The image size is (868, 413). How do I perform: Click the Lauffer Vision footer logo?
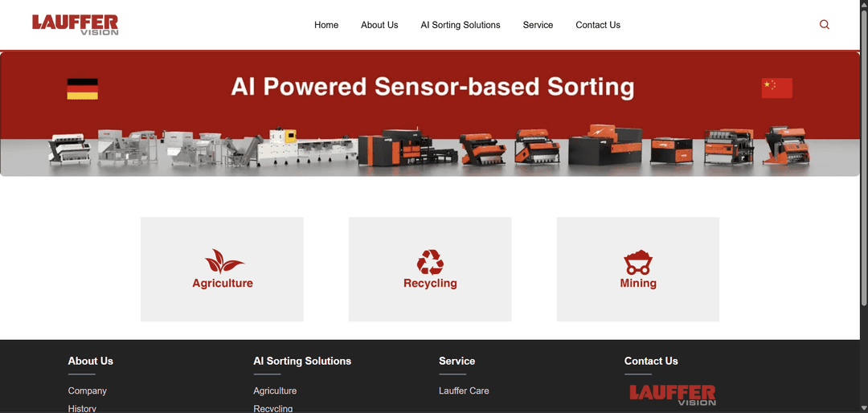coord(673,395)
